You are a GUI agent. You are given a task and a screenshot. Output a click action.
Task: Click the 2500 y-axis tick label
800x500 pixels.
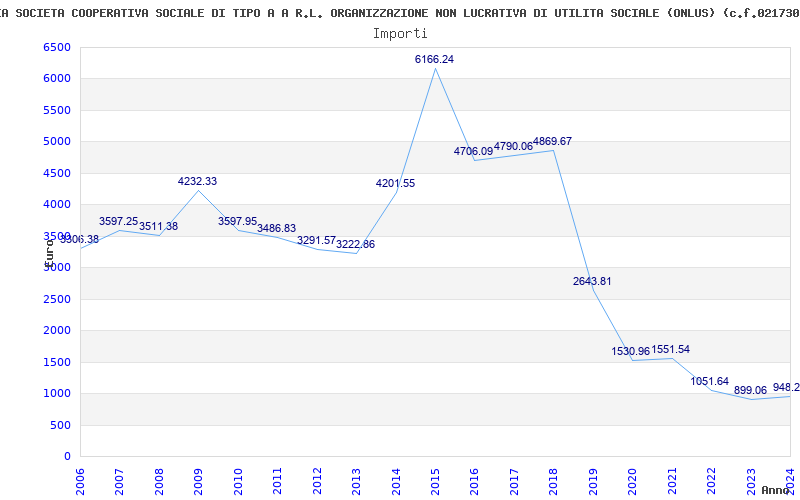coord(57,299)
